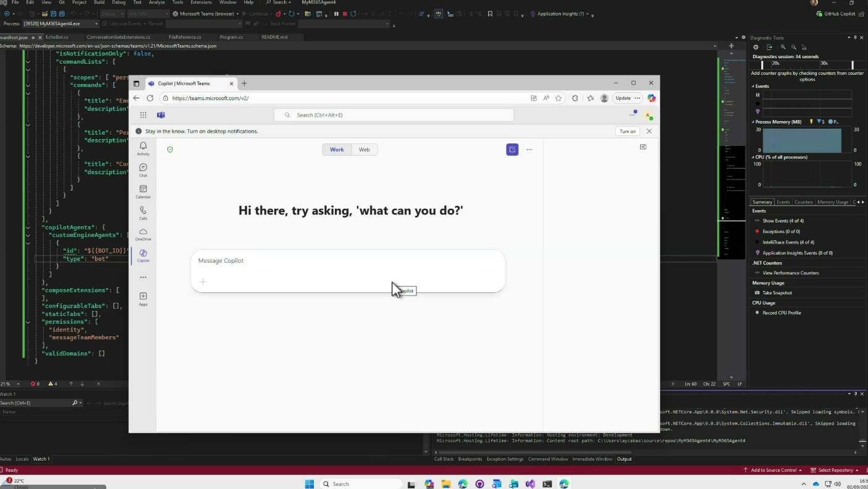Open Microsoft Teams (browser) launch dropdown

pyautogui.click(x=237, y=14)
